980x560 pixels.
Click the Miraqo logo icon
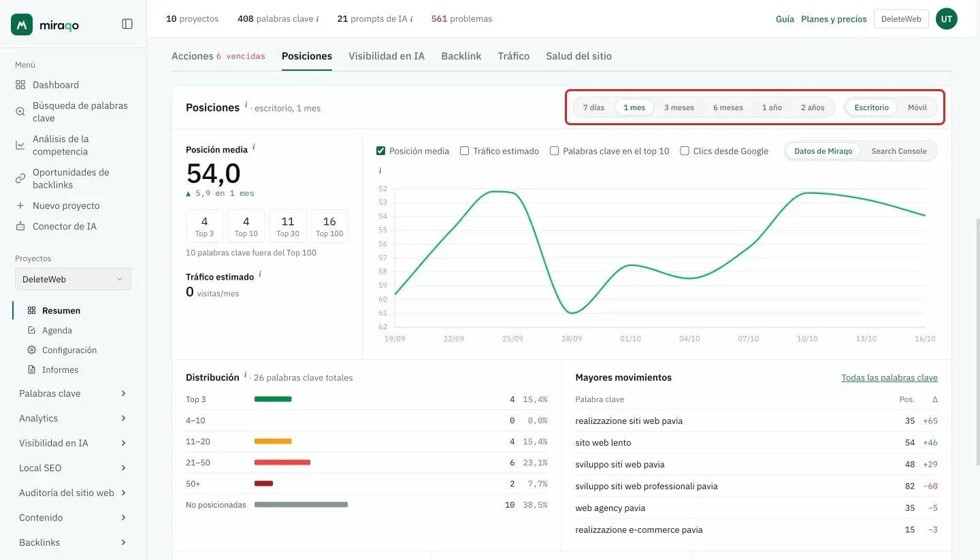(22, 24)
